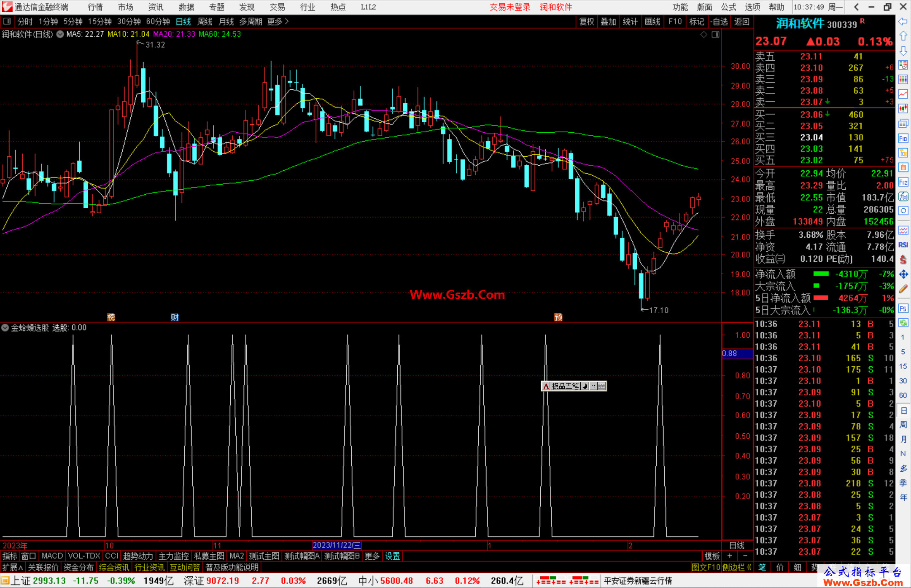Click the tree structure icon in sidebar
The image size is (911, 588).
903,153
